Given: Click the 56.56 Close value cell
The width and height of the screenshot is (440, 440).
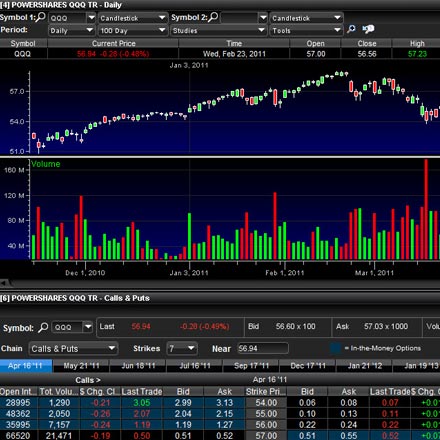Looking at the screenshot, I should coord(367,54).
